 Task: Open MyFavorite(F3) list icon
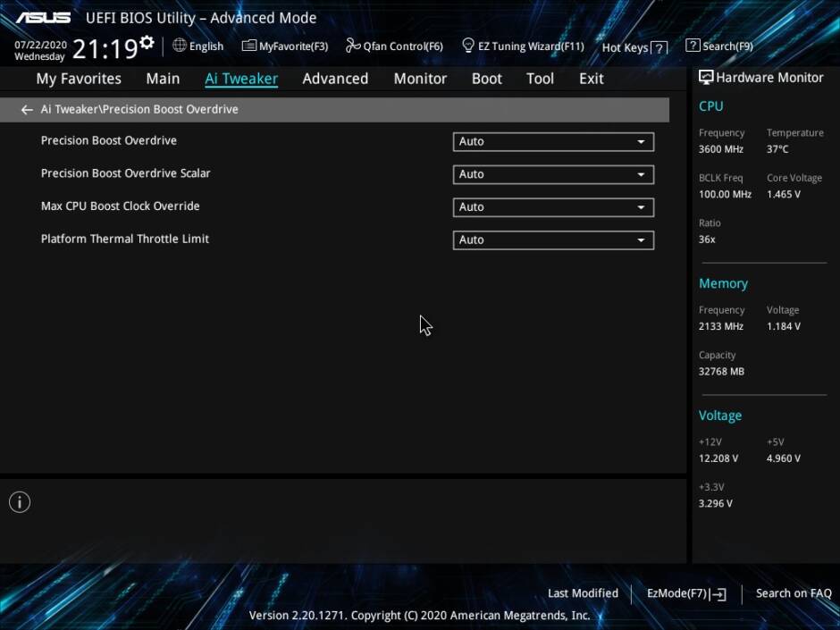coord(249,46)
